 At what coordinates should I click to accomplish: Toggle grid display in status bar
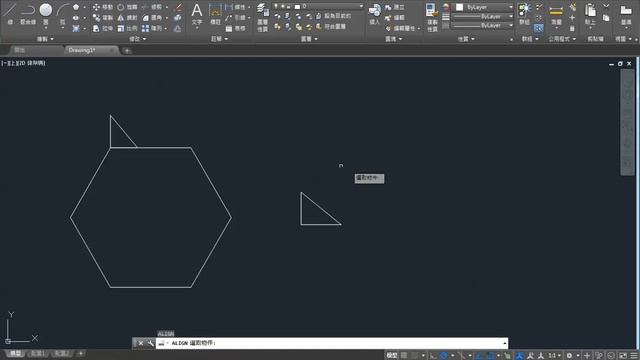404,356
